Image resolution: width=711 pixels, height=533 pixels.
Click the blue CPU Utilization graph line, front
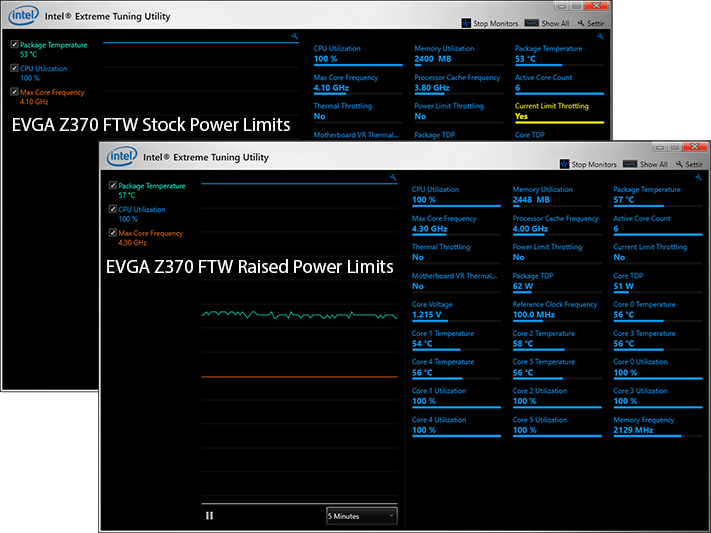[x=299, y=184]
